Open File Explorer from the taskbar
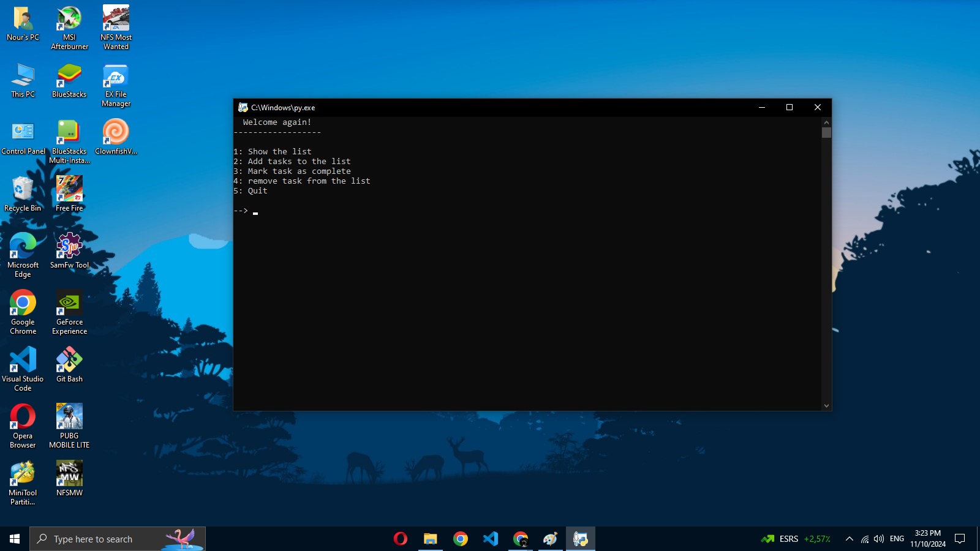This screenshot has height=551, width=980. click(431, 539)
